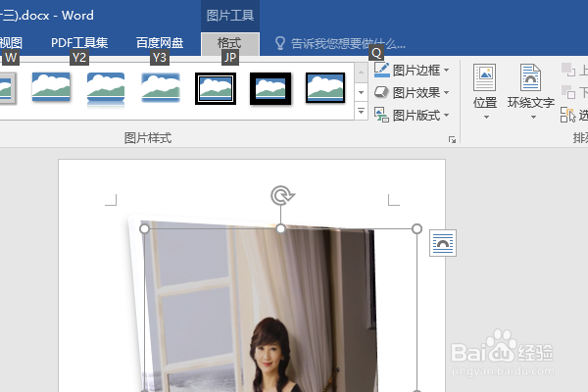Click the Position page icon
This screenshot has height=392, width=588.
(484, 77)
